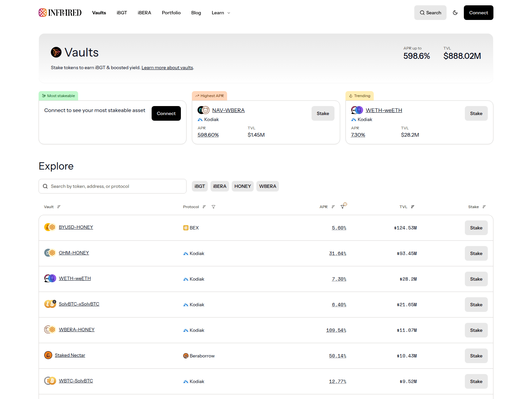
Task: Click the BEX protocol icon
Action: [x=186, y=228]
